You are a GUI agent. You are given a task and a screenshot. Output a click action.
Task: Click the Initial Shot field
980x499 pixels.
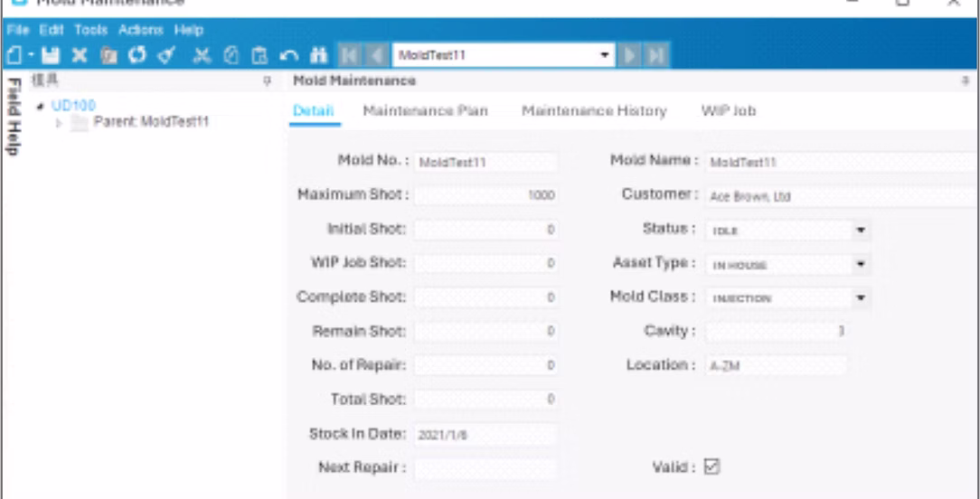(x=485, y=231)
